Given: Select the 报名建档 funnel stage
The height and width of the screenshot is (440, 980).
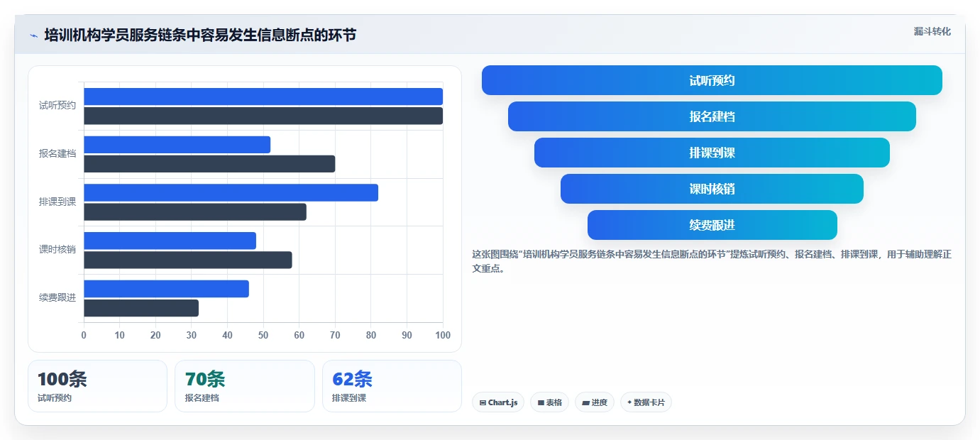Looking at the screenshot, I should pos(712,116).
